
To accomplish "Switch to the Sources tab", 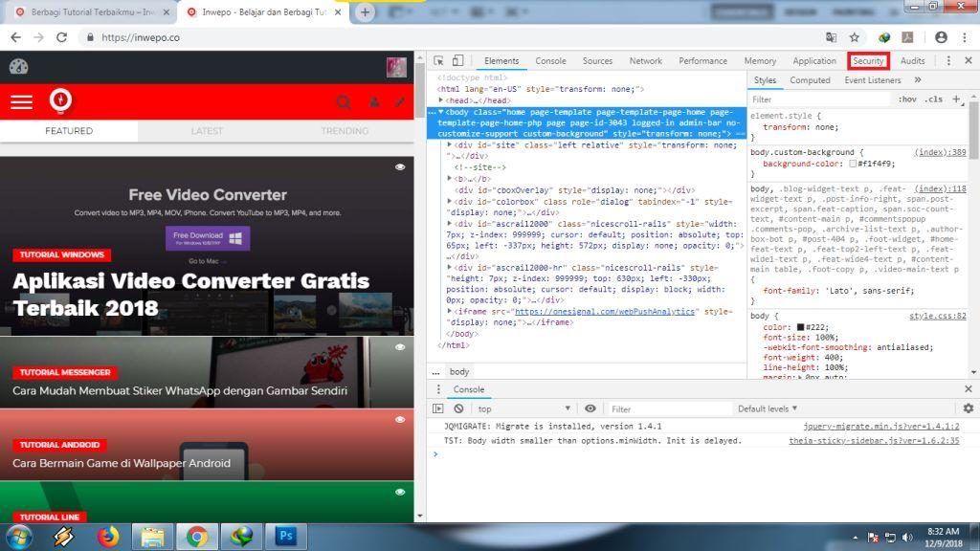I will tap(597, 60).
